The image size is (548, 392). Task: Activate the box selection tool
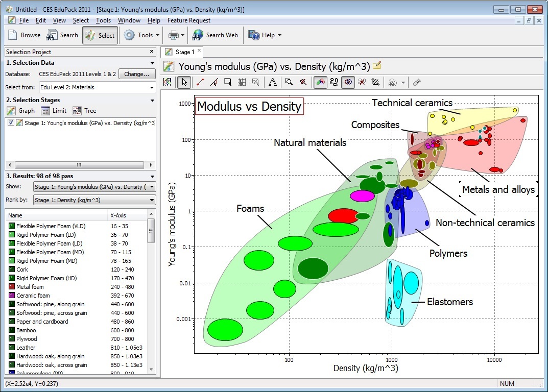tap(228, 82)
